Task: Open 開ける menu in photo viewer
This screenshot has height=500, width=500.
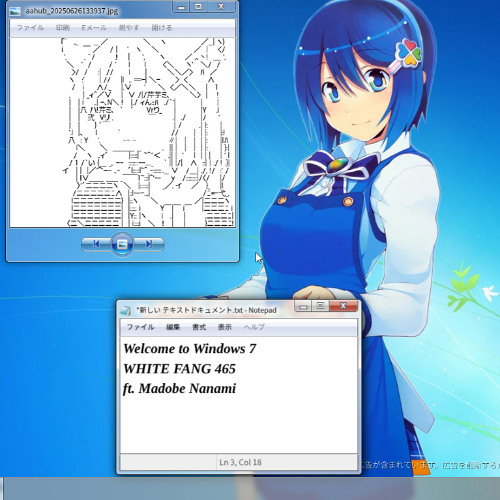Action: pos(162,28)
